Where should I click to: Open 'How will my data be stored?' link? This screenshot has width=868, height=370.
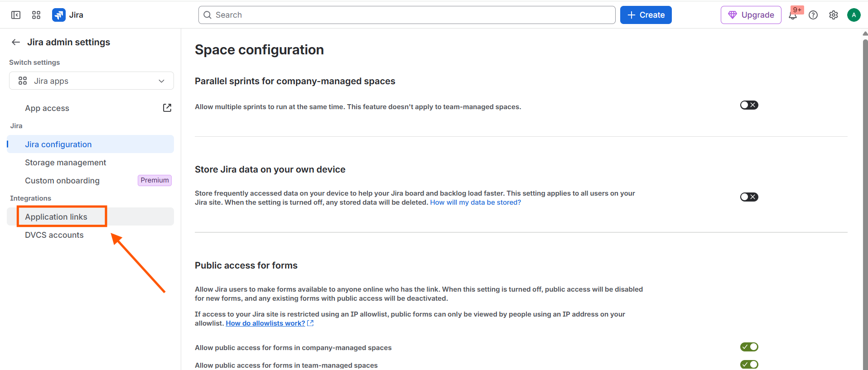coord(475,202)
